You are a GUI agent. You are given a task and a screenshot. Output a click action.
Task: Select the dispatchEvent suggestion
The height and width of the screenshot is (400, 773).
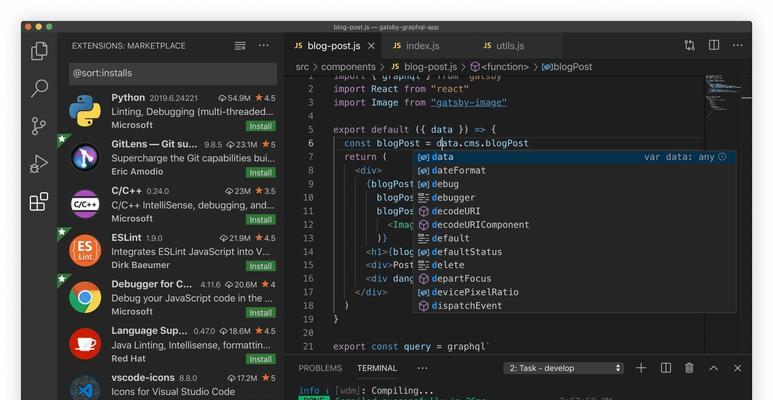click(574, 306)
